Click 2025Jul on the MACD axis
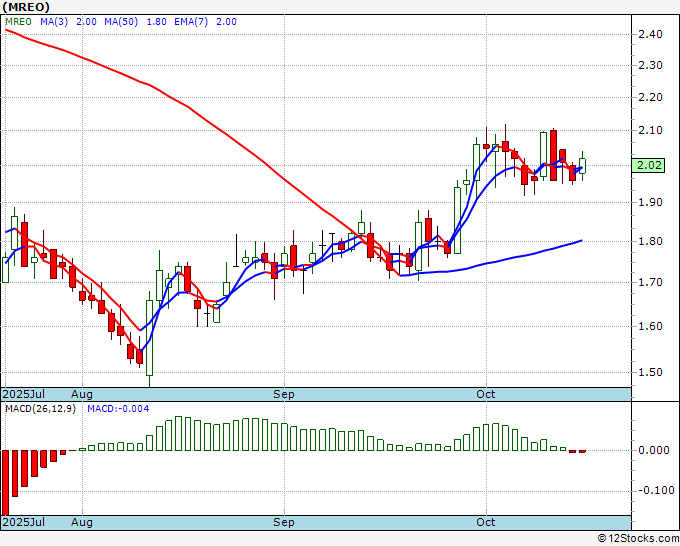This screenshot has width=680, height=546. point(24,522)
